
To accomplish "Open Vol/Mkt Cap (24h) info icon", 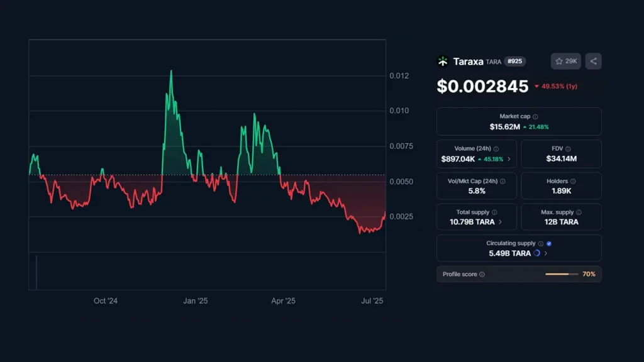I will coord(502,181).
